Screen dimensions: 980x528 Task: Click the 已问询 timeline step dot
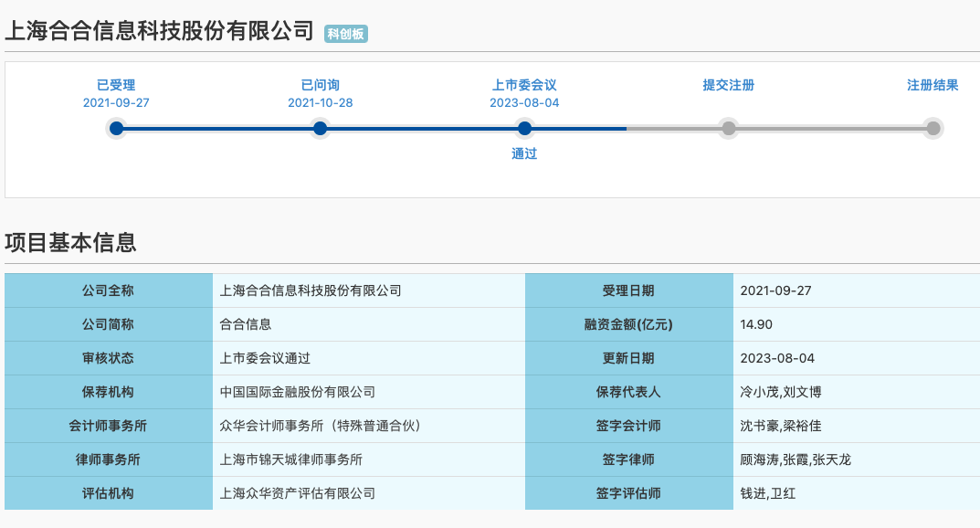[320, 129]
